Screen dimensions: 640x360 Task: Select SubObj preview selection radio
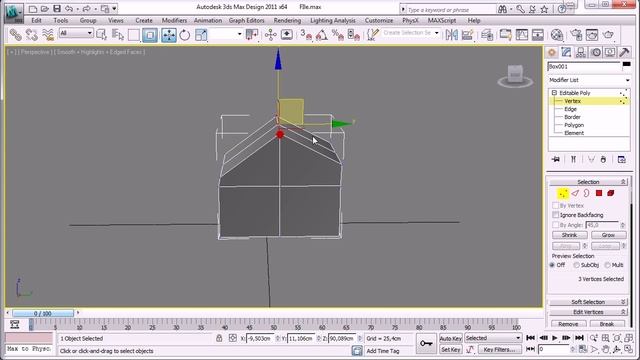pyautogui.click(x=576, y=265)
